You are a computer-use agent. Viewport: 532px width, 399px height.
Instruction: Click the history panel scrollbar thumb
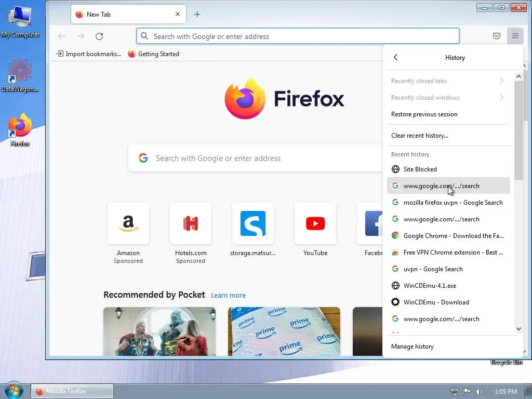tap(518, 130)
